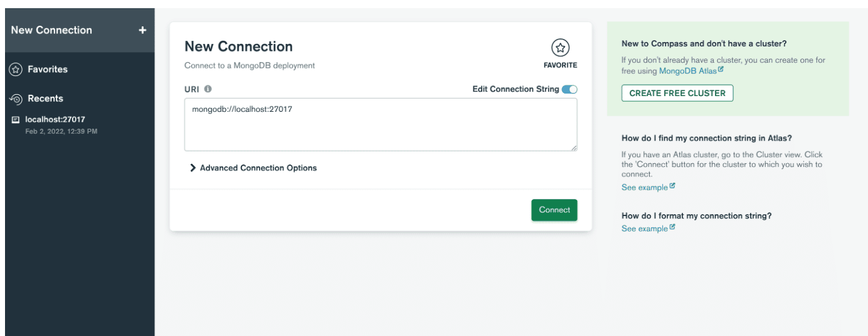Viewport: 868px width, 336px height.
Task: Click the Recents history icon in sidebar
Action: (x=16, y=99)
